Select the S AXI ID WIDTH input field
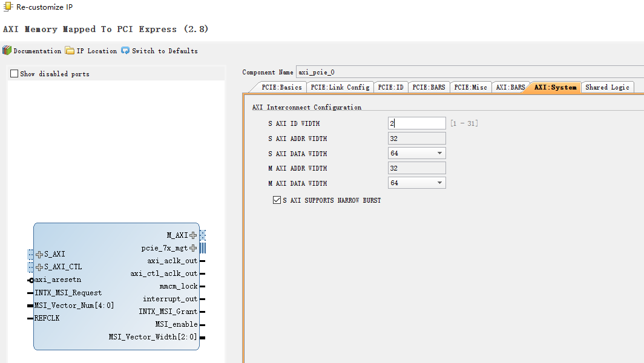The height and width of the screenshot is (363, 644). click(x=416, y=123)
